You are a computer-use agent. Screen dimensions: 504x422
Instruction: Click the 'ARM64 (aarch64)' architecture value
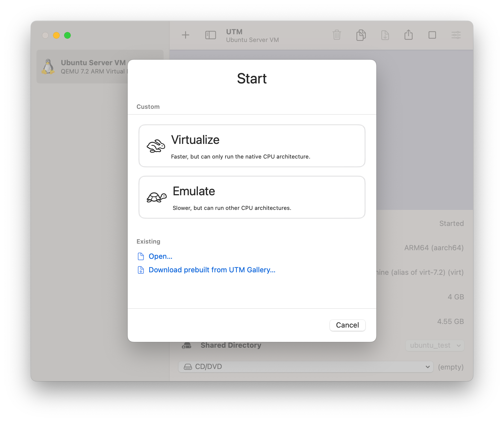(x=434, y=248)
